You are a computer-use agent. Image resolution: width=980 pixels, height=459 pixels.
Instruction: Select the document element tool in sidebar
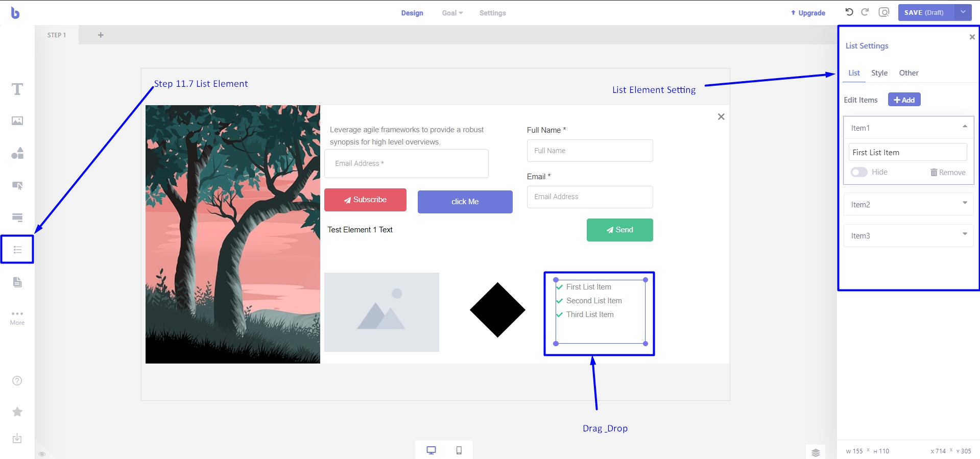click(17, 282)
